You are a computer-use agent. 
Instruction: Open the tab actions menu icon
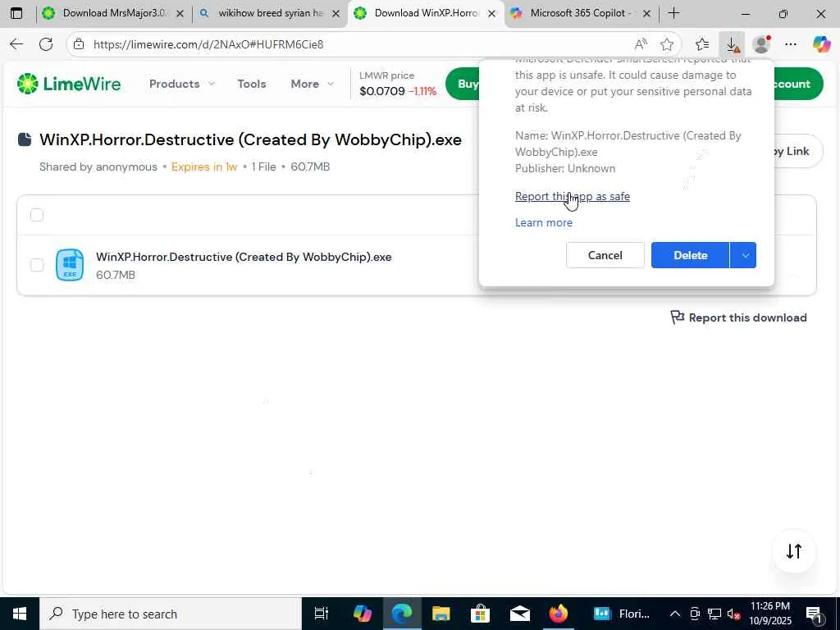(16, 13)
